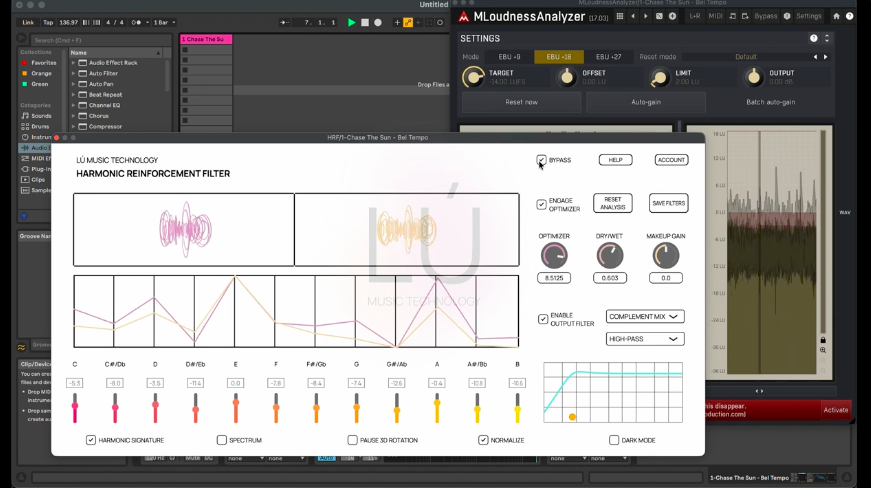Enable DARK MODE checkbox
Image resolution: width=871 pixels, height=488 pixels.
pos(614,440)
